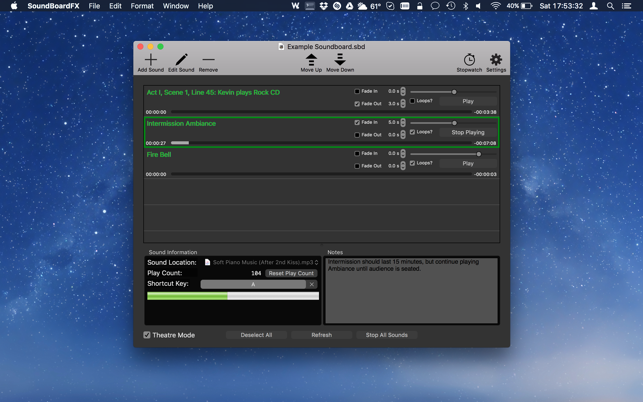The height and width of the screenshot is (402, 643).
Task: Adjust Fade Out stepper for Fire Bell
Action: pos(403,166)
